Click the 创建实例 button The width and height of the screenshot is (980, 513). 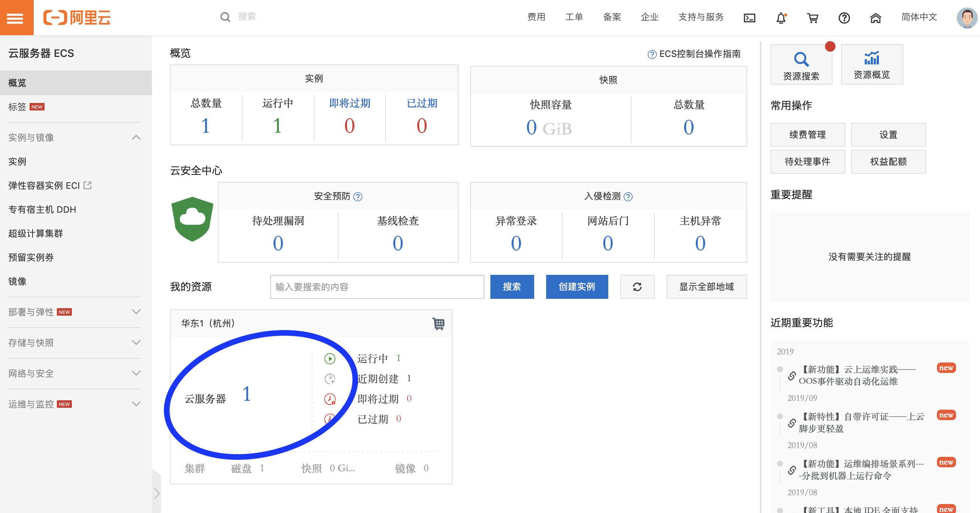point(577,287)
